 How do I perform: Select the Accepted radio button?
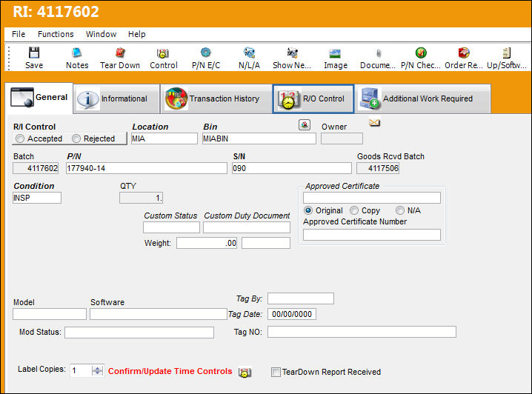pos(20,138)
